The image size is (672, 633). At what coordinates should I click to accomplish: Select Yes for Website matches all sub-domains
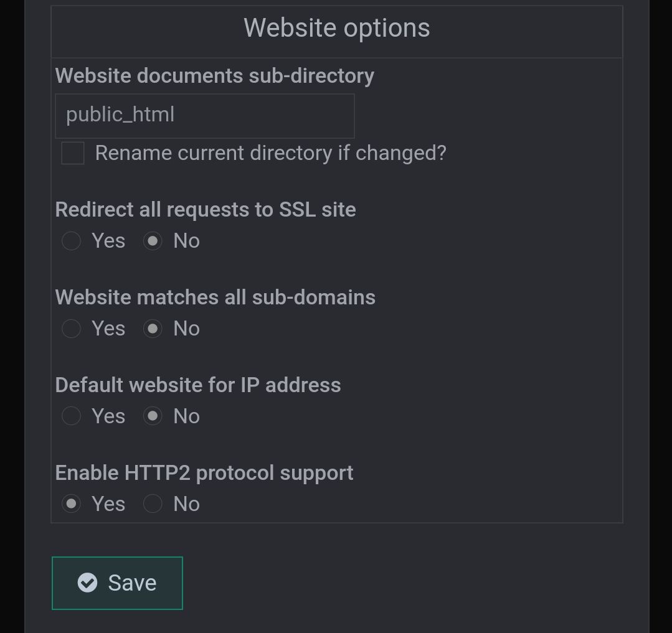point(72,329)
